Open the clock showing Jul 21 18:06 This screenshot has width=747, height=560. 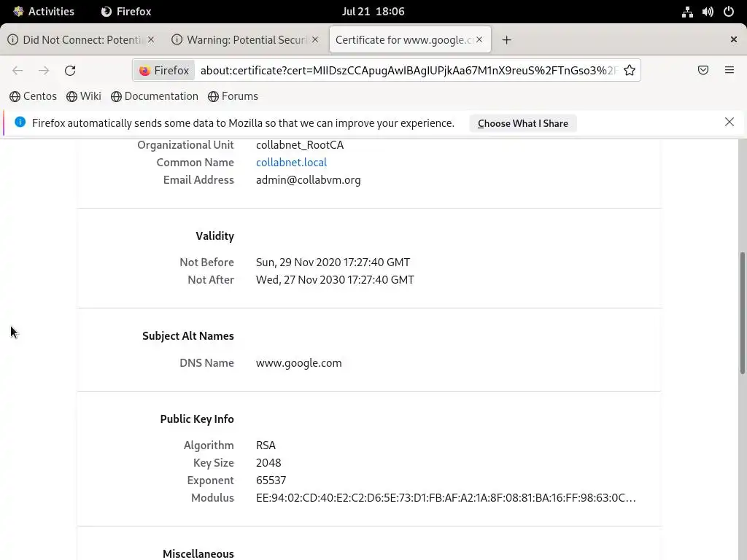(x=373, y=12)
